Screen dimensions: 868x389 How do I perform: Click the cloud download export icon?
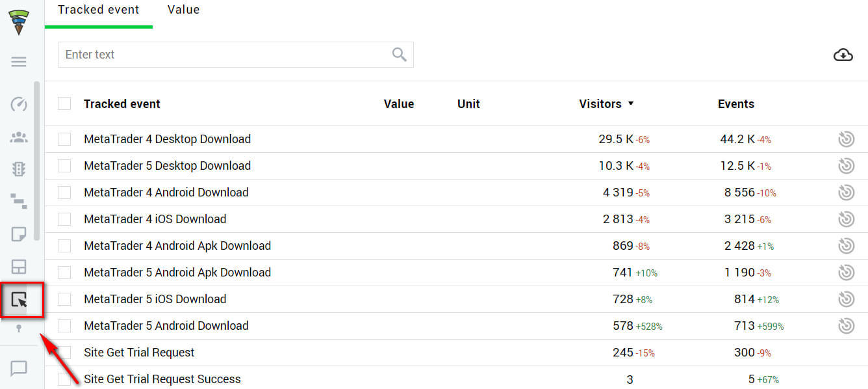(843, 55)
